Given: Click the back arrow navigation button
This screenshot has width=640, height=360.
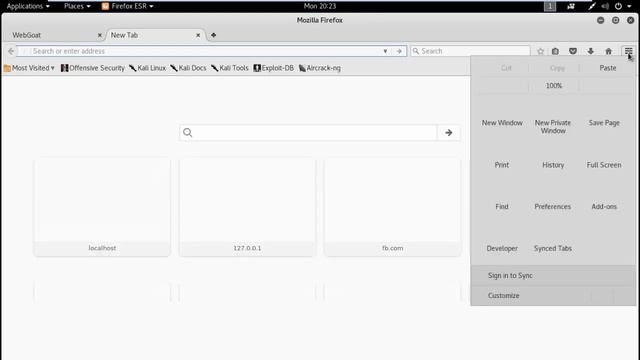Looking at the screenshot, I should point(11,51).
